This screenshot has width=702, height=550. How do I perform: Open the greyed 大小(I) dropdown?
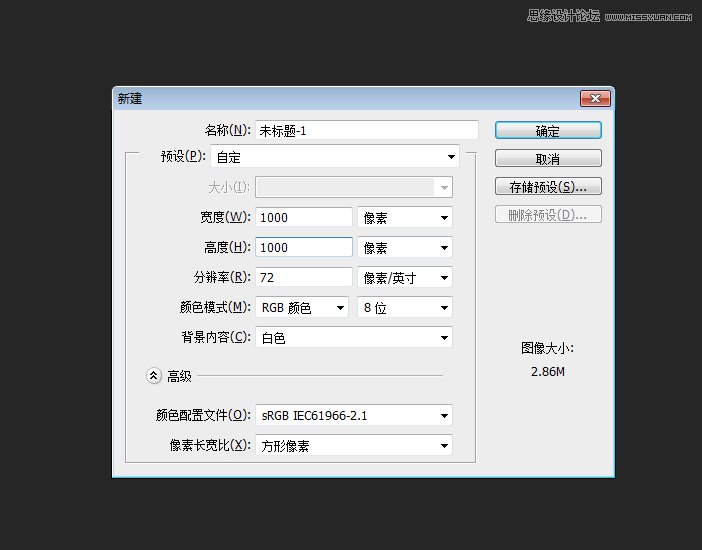click(x=354, y=187)
